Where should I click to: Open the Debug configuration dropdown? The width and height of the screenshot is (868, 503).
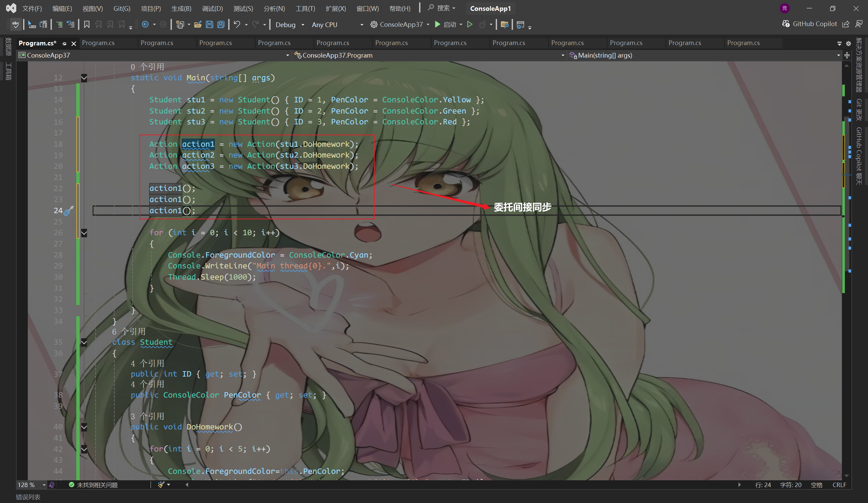pyautogui.click(x=290, y=25)
